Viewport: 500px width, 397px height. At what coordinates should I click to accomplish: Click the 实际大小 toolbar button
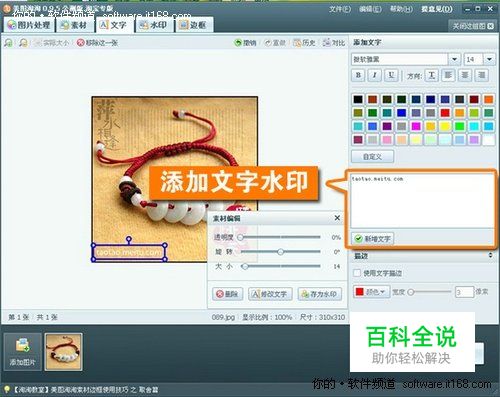[x=52, y=43]
